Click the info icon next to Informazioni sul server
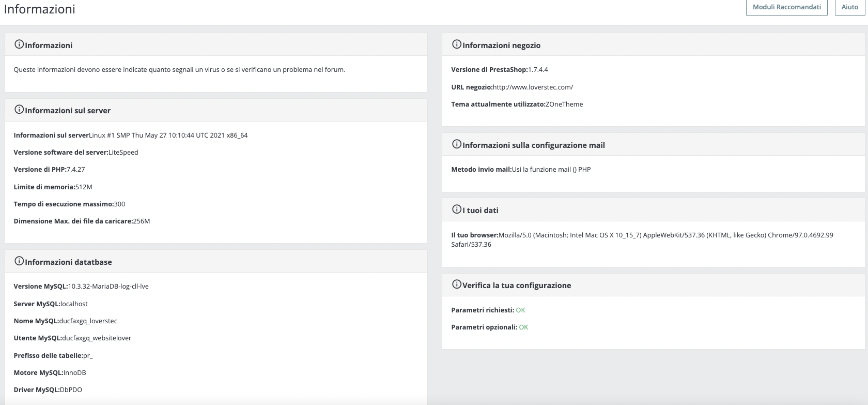Screen dimensions: 868x405 coord(19,110)
